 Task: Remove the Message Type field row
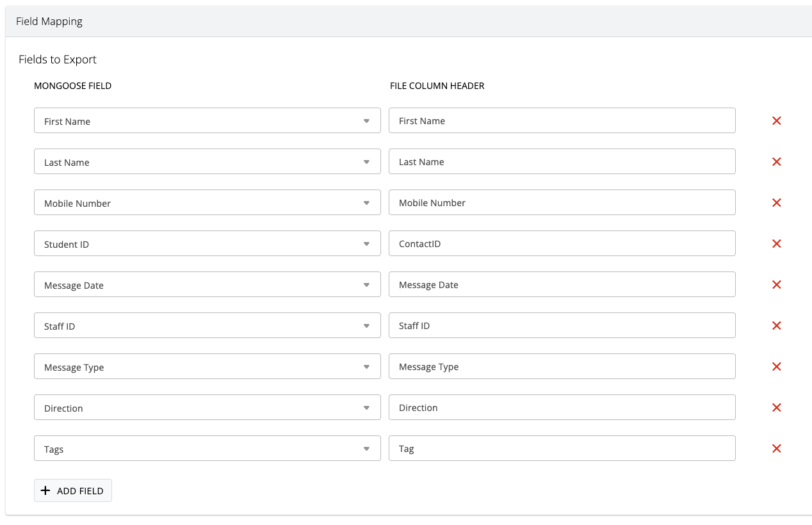[776, 367]
